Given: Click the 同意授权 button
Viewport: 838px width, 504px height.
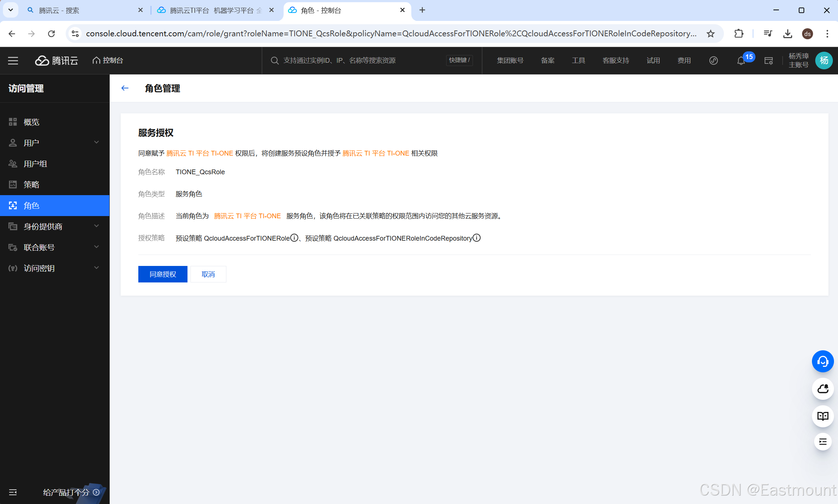Looking at the screenshot, I should pyautogui.click(x=163, y=274).
